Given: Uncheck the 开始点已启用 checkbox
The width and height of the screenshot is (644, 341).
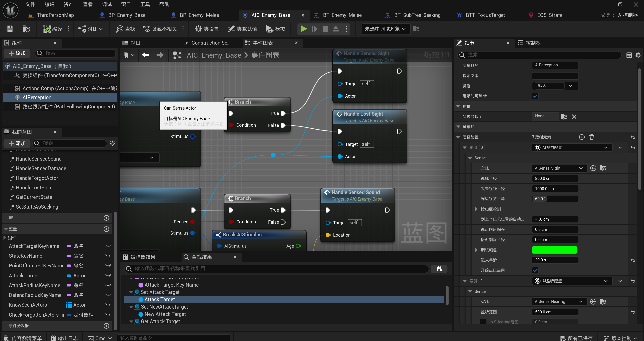Looking at the screenshot, I should tap(535, 270).
